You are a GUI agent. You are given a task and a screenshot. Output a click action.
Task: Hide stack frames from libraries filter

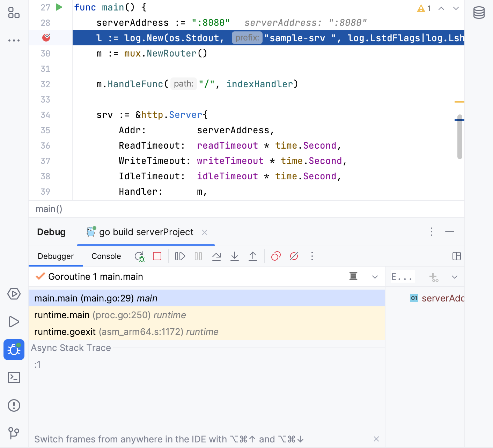[353, 276]
